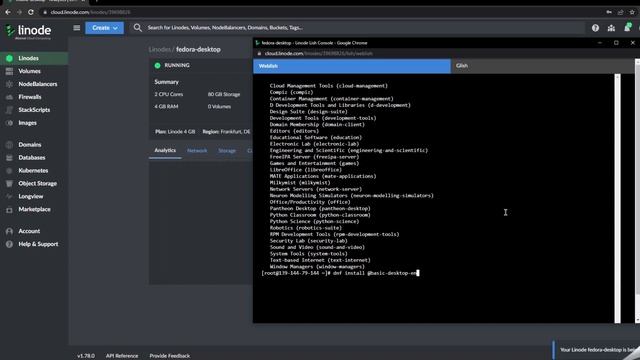The height and width of the screenshot is (360, 640).
Task: Click the 'dnf install @basic-desktop' command line
Action: (x=340, y=273)
